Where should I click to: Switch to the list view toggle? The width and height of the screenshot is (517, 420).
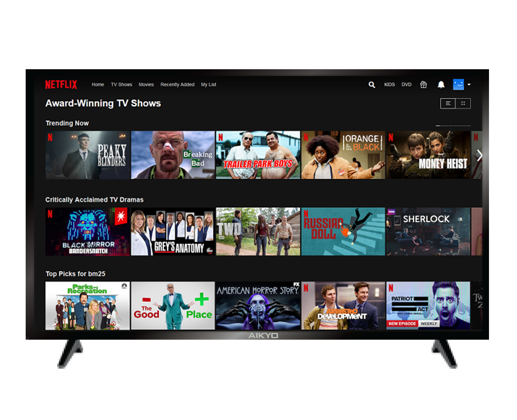(x=448, y=103)
